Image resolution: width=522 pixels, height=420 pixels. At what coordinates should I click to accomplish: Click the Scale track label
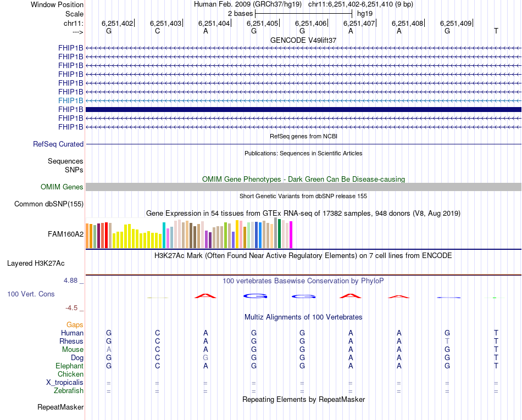[74, 14]
